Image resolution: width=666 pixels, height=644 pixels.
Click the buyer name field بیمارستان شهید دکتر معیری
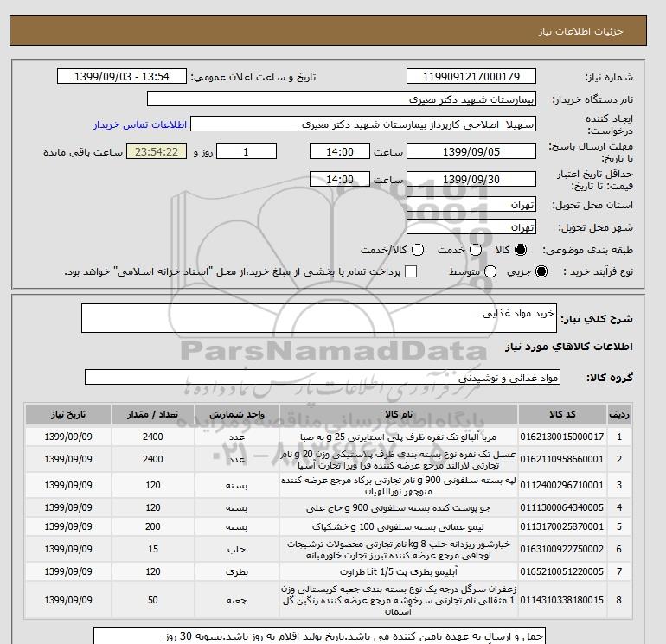coord(342,99)
